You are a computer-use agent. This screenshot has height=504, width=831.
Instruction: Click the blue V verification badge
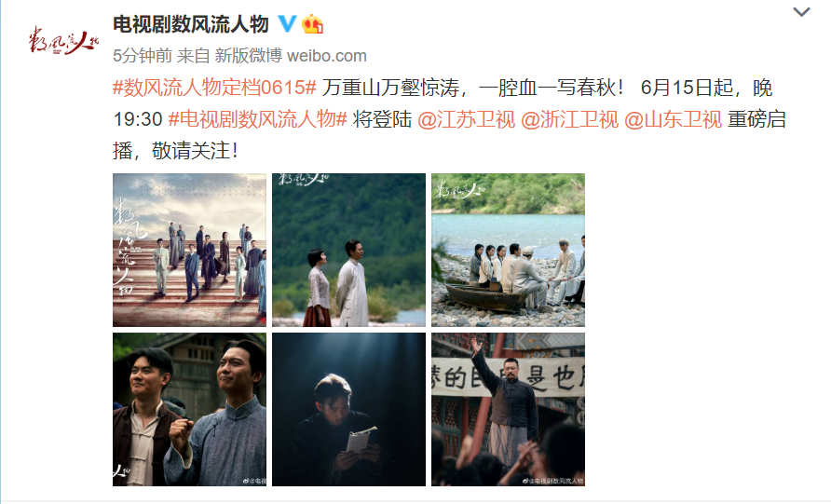coord(287,24)
